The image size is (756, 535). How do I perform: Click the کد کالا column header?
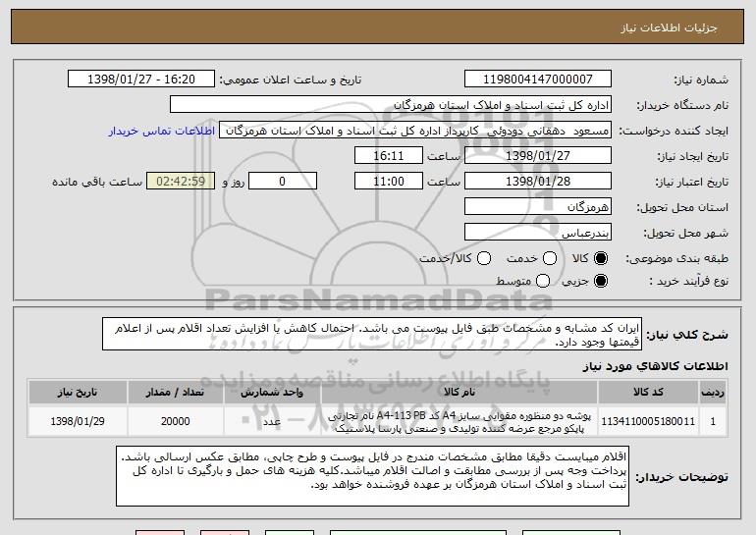tap(648, 393)
